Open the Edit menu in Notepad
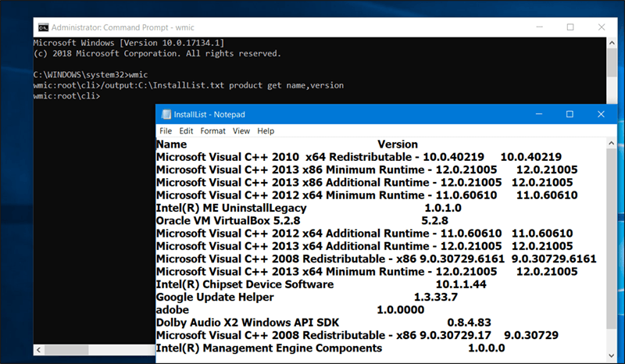The width and height of the screenshot is (625, 364). 186,130
